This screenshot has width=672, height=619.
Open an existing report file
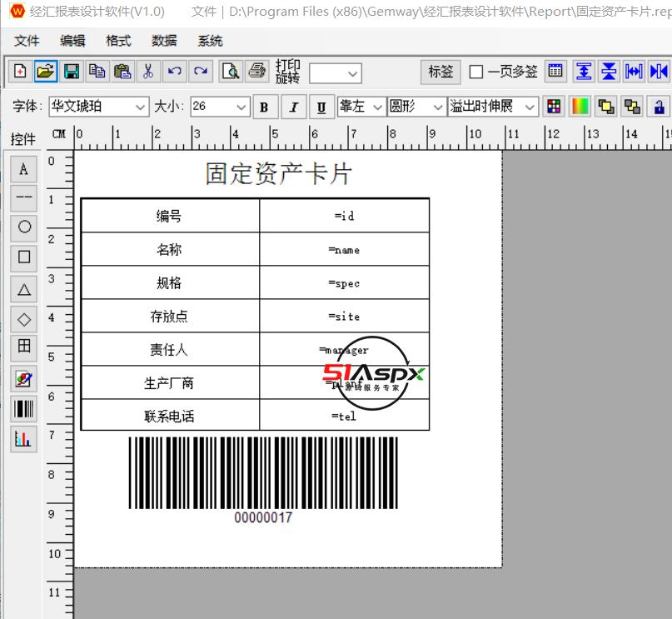click(46, 71)
